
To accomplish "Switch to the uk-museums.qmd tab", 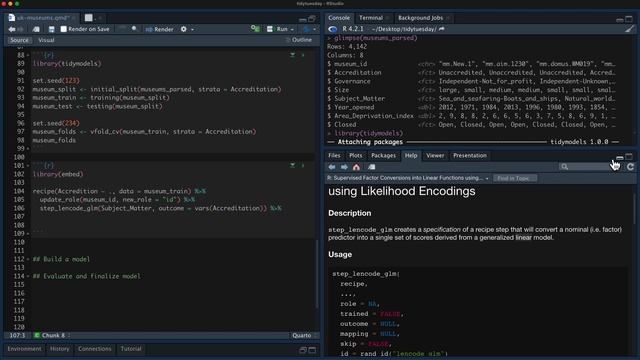I will 41,18.
